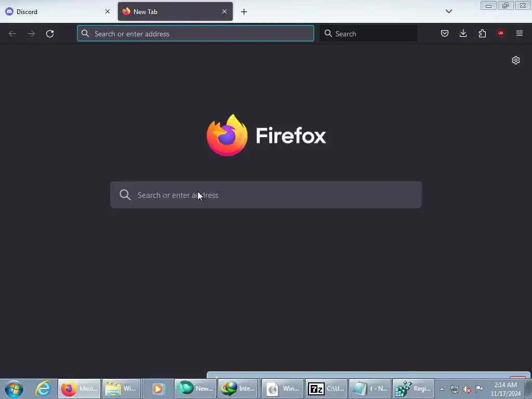Open Windows Media Player from taskbar
Image resolution: width=532 pixels, height=399 pixels.
(x=158, y=389)
